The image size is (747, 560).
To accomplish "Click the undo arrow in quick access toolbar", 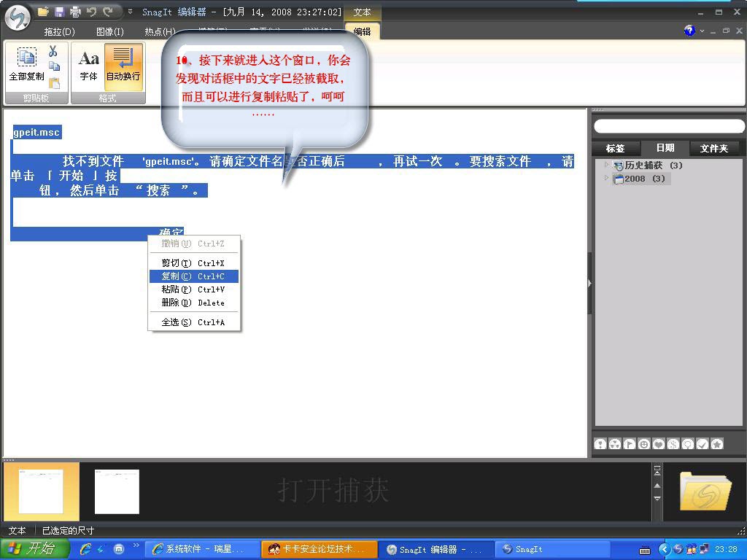I will click(91, 12).
